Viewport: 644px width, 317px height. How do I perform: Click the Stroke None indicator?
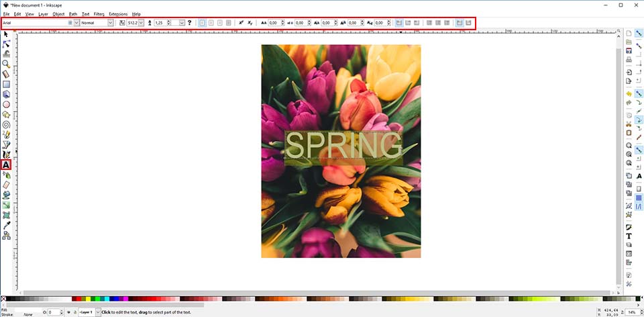coord(28,314)
